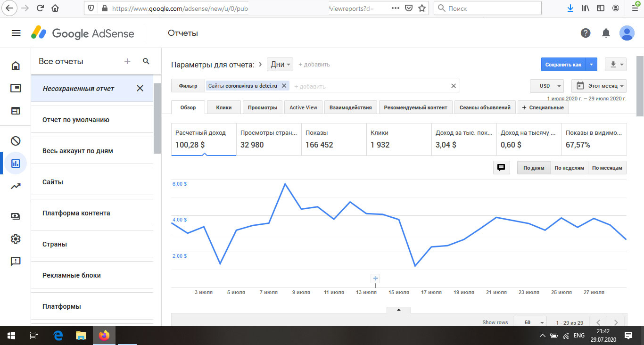Open the Sites section icon in sidebar
Viewport: 644px width, 345px height.
(16, 111)
